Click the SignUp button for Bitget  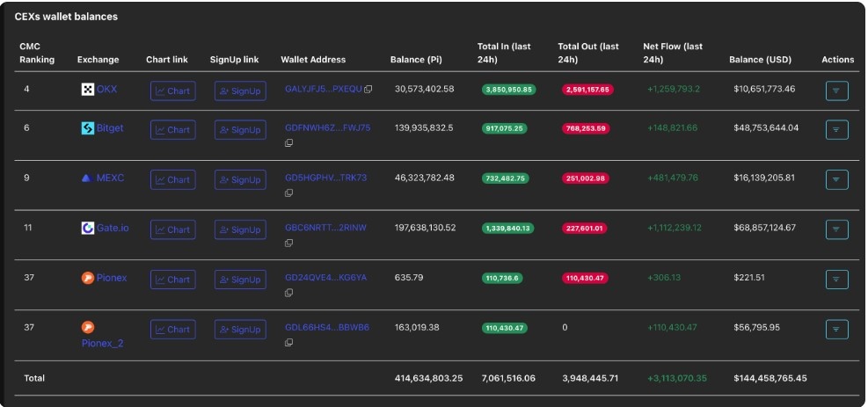pyautogui.click(x=240, y=130)
